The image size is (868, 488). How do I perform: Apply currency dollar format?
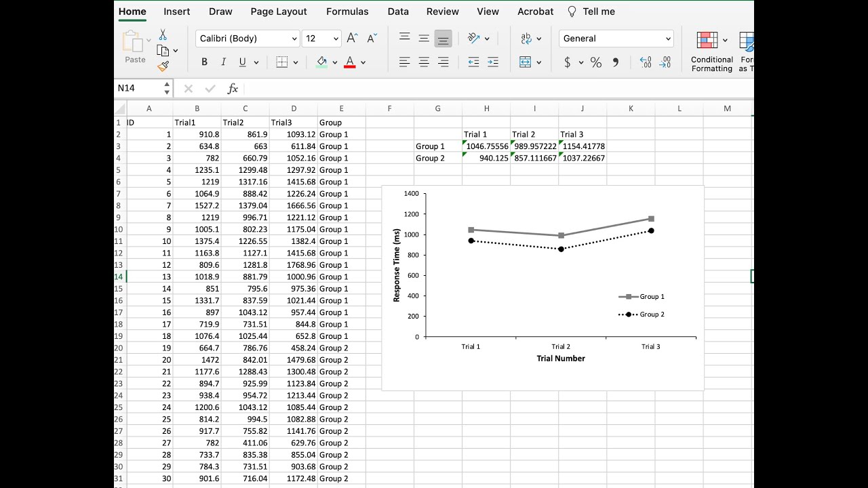pyautogui.click(x=568, y=62)
